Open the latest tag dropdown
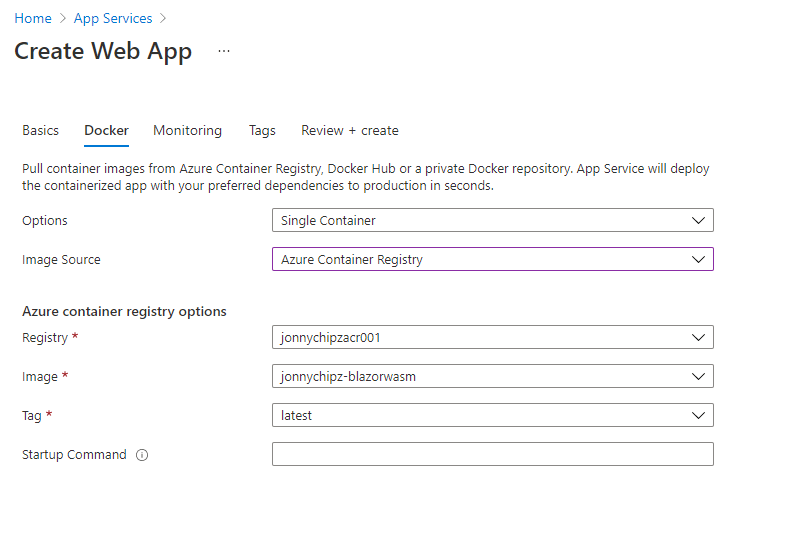802x560 pixels. 493,415
